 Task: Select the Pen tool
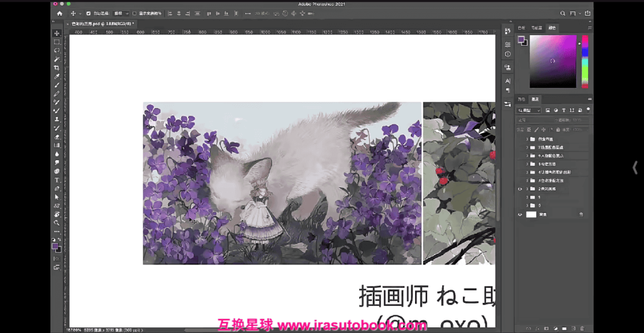point(57,188)
